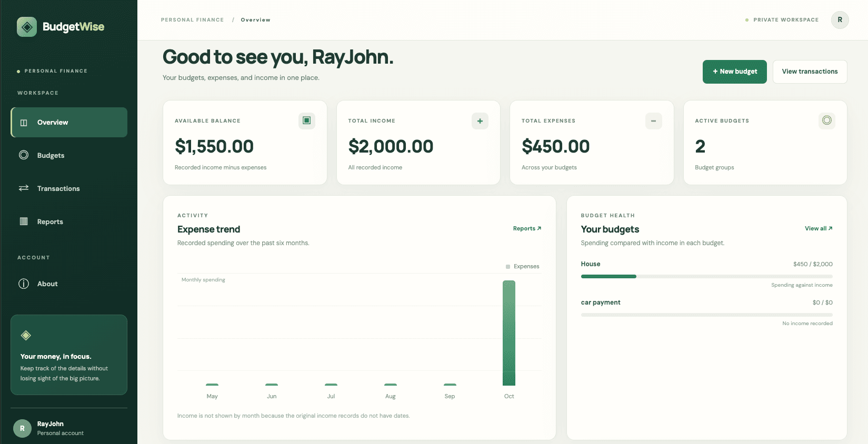Click the October expense bar in chart
Image resolution: width=868 pixels, height=444 pixels.
[x=509, y=333]
